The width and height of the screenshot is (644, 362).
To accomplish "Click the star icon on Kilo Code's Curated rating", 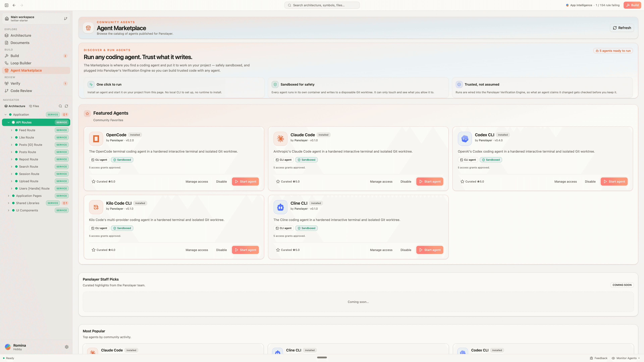I will coord(94,250).
